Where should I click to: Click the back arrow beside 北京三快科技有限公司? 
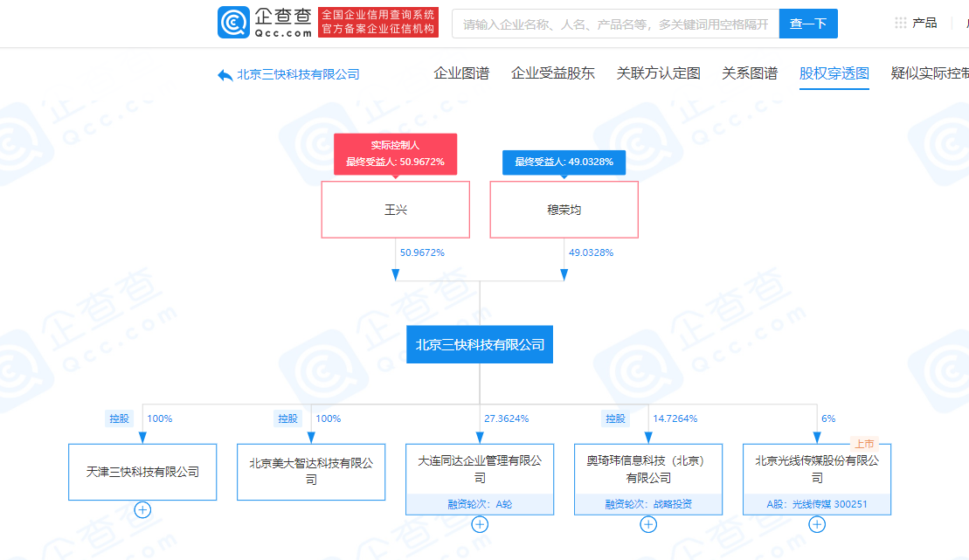(x=225, y=75)
